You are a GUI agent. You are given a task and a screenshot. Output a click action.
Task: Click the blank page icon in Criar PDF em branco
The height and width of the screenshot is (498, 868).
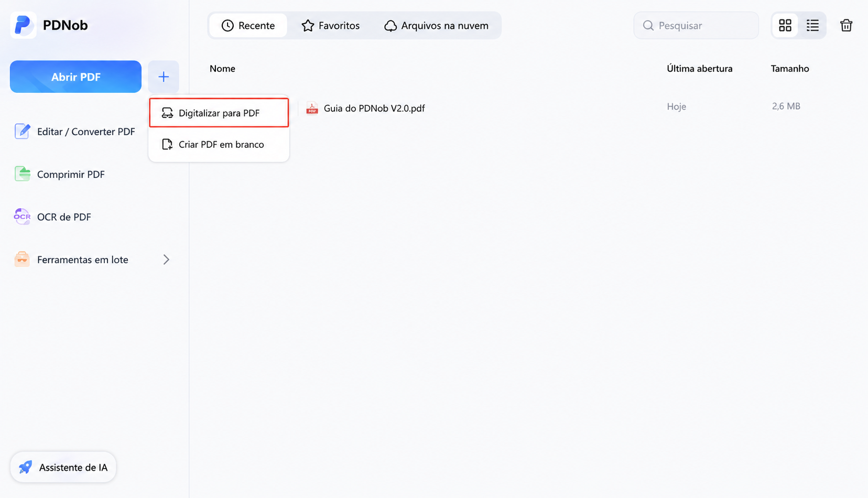tap(167, 144)
